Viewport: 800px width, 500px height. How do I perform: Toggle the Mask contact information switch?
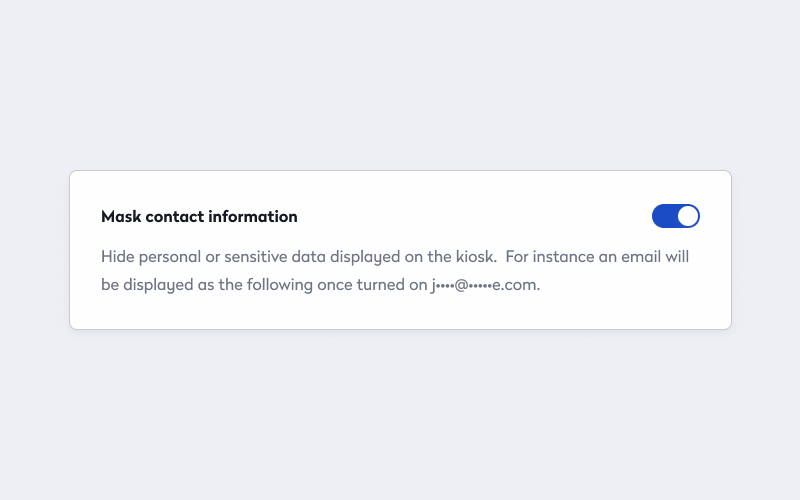[x=675, y=216]
